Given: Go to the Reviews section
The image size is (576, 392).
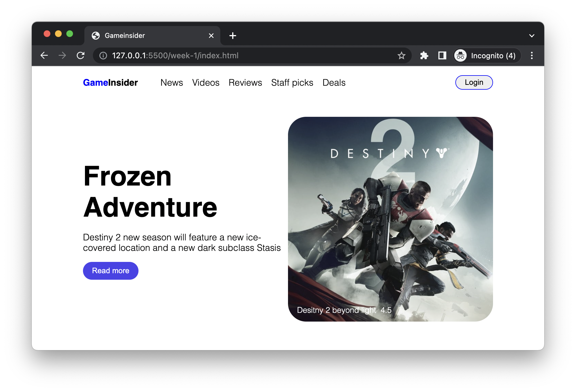Looking at the screenshot, I should click(245, 83).
